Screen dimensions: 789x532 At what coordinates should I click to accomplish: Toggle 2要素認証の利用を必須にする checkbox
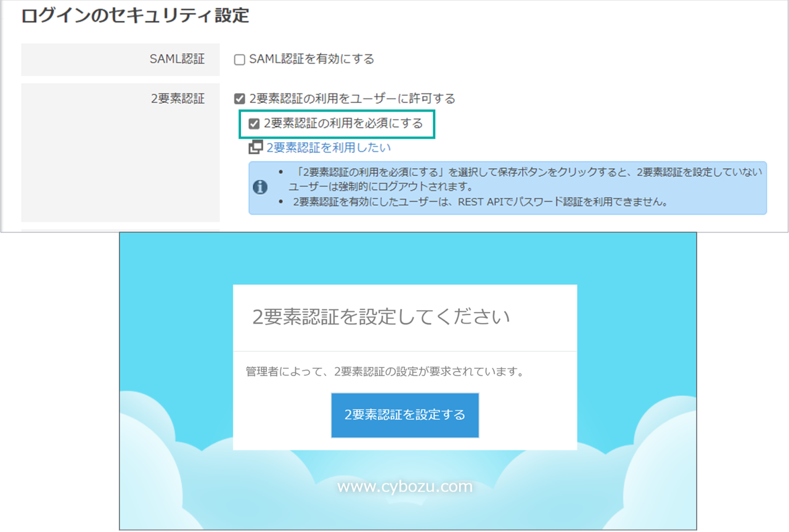coord(254,124)
